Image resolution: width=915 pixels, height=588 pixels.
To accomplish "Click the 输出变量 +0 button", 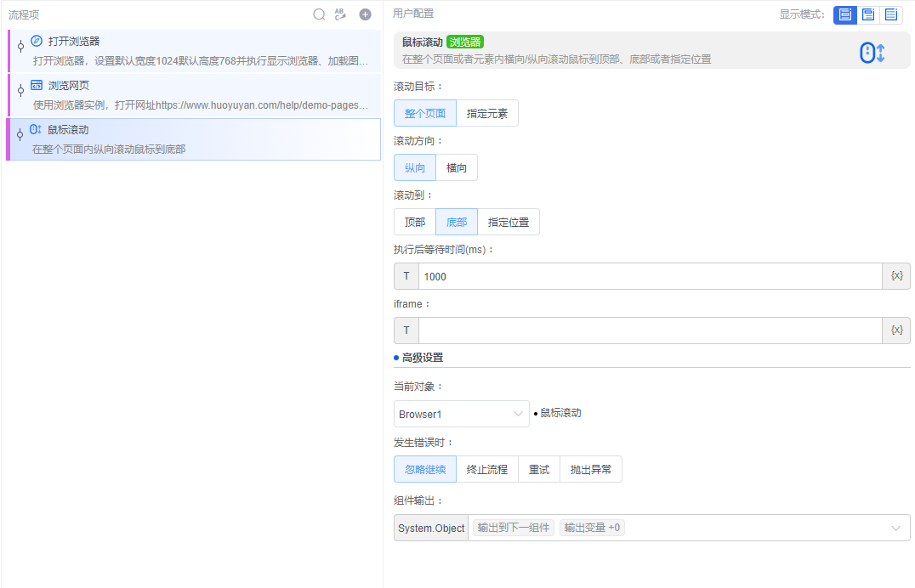I will [592, 527].
